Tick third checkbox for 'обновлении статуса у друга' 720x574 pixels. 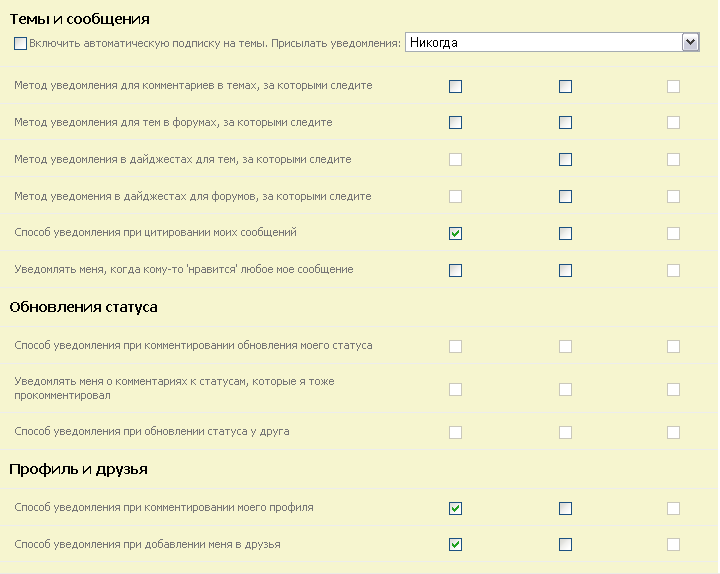tap(673, 432)
